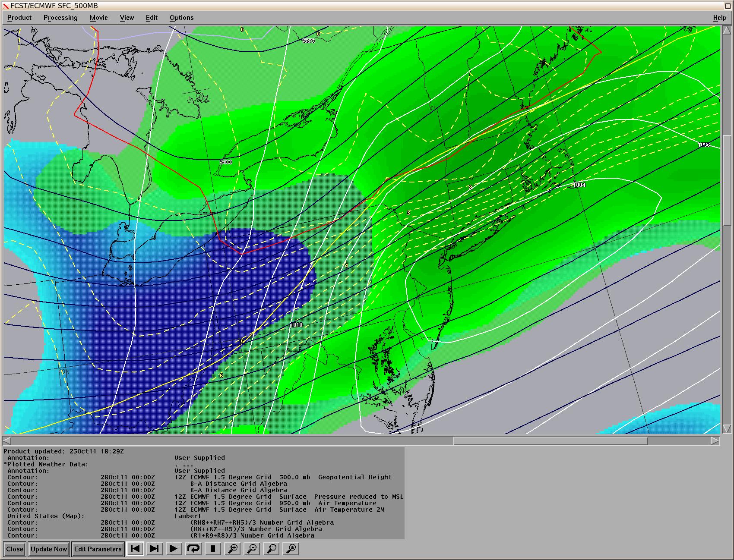Click the Close button
This screenshot has width=734, height=560.
click(15, 549)
